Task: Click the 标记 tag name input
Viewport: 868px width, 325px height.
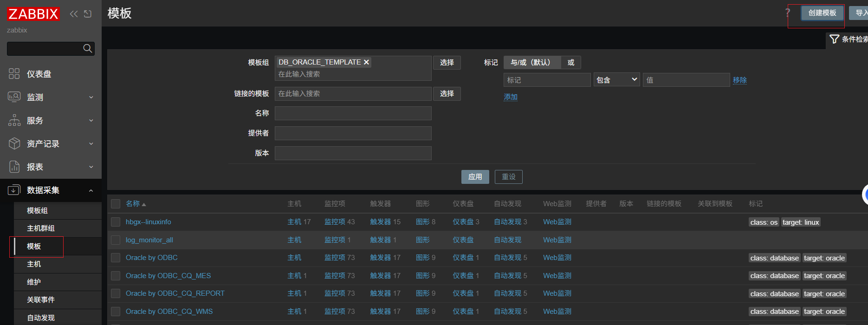Action: tap(547, 80)
